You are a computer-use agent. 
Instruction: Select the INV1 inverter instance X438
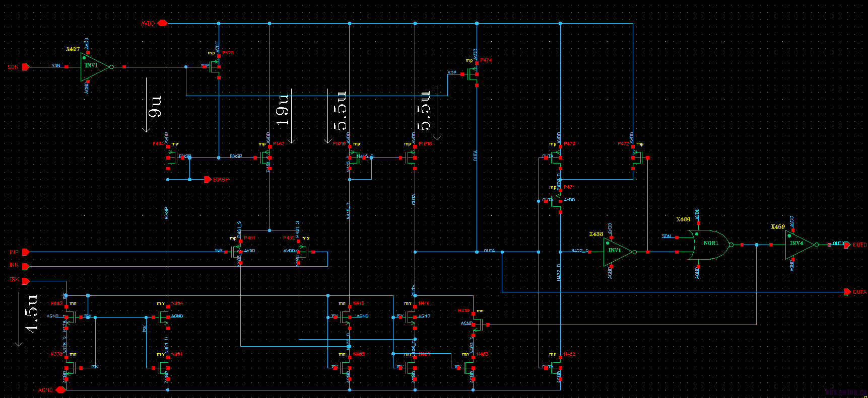click(619, 252)
